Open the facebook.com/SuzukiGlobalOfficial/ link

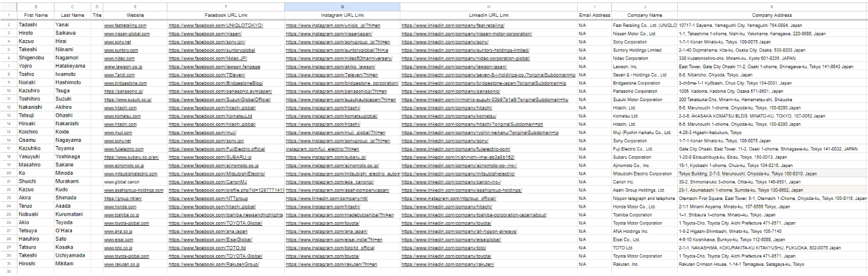(x=219, y=99)
